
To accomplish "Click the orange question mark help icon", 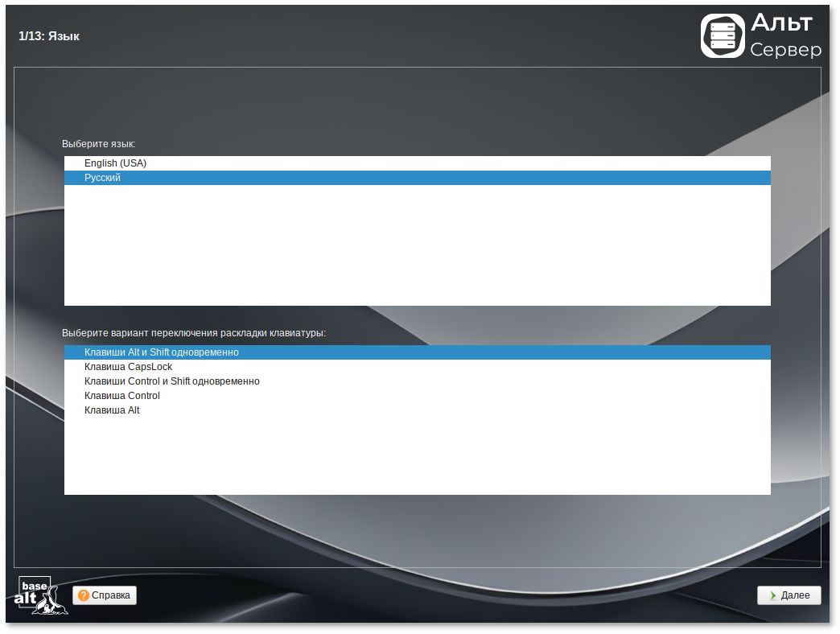I will (84, 595).
